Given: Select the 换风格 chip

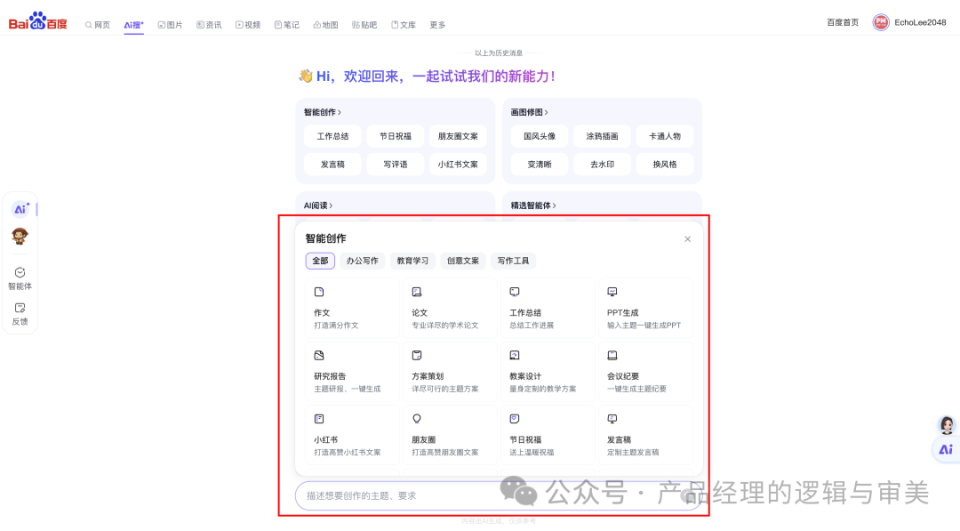Looking at the screenshot, I should click(x=665, y=164).
